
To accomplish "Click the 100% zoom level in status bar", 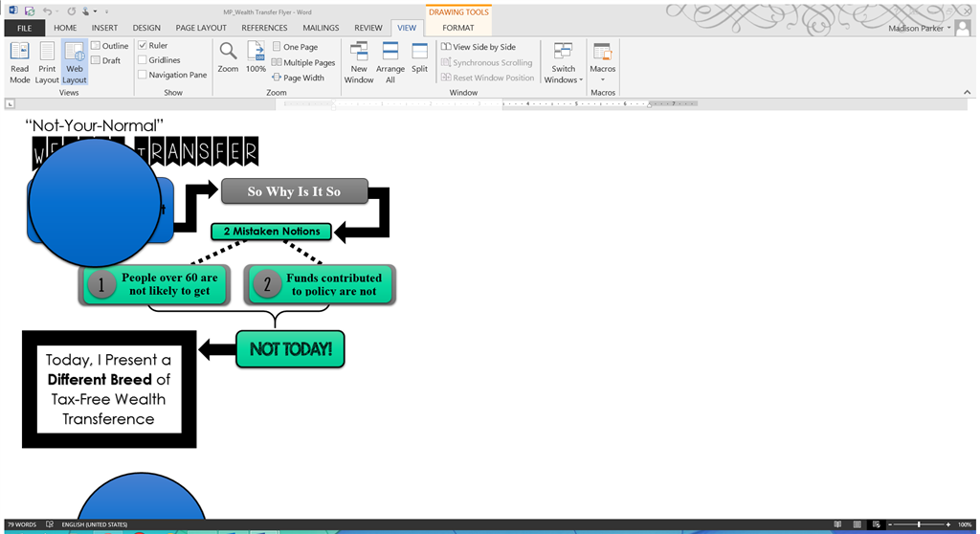I will [965, 524].
